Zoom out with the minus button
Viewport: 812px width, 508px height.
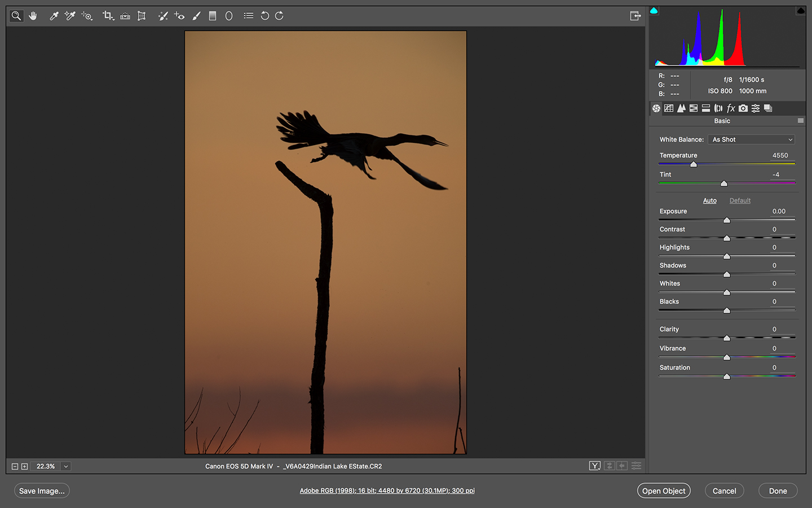point(15,466)
